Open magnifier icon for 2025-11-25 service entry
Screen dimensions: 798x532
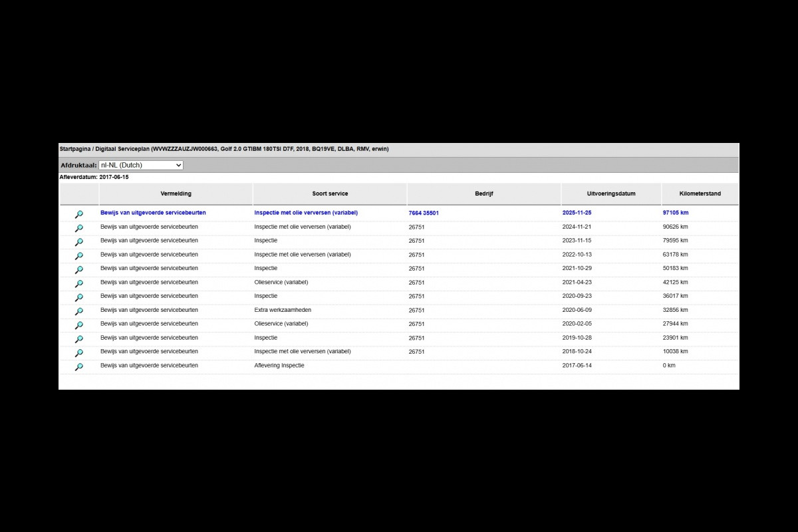pos(78,214)
